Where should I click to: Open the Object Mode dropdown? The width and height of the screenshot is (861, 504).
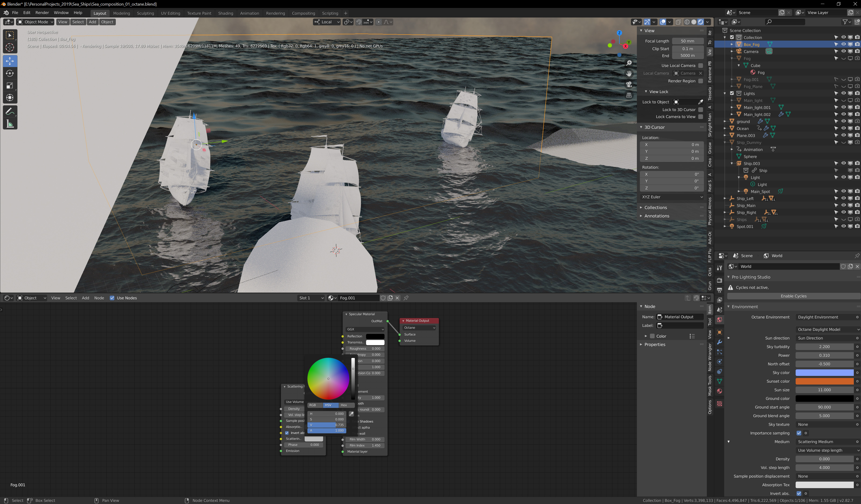(x=35, y=22)
